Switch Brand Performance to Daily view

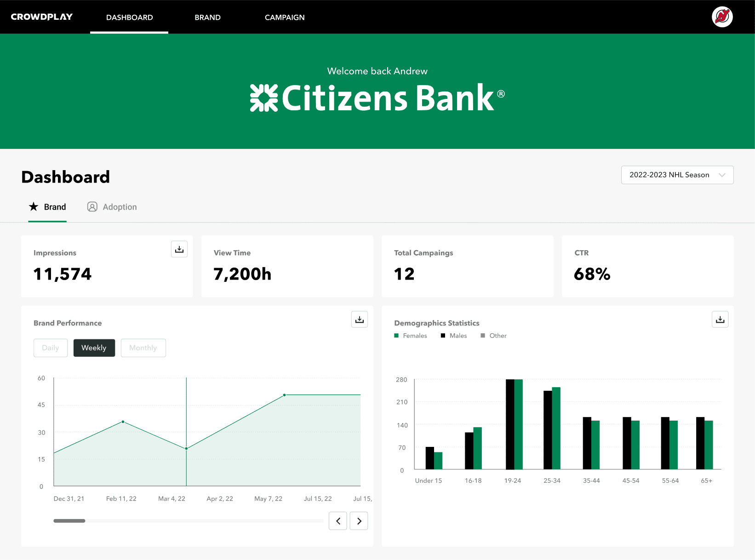click(51, 348)
